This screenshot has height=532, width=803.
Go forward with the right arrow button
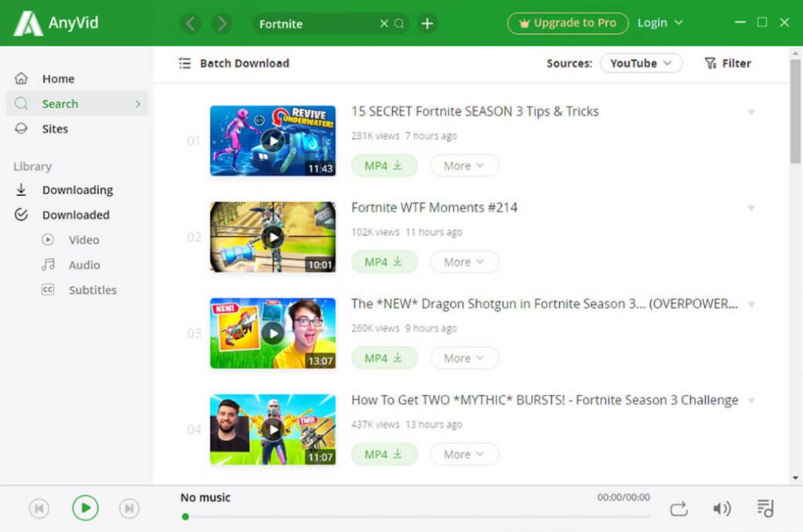pos(222,24)
